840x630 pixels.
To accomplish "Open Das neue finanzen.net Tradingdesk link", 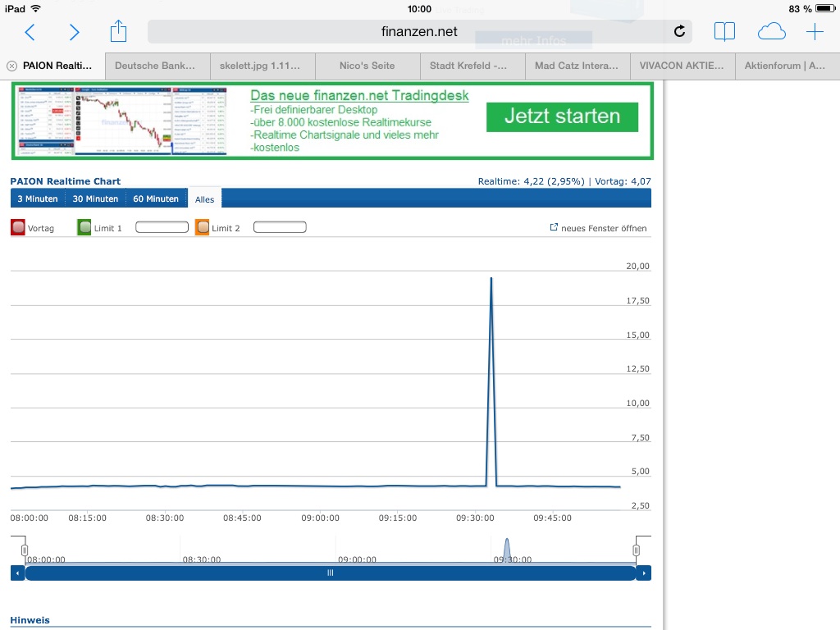I will pyautogui.click(x=359, y=95).
